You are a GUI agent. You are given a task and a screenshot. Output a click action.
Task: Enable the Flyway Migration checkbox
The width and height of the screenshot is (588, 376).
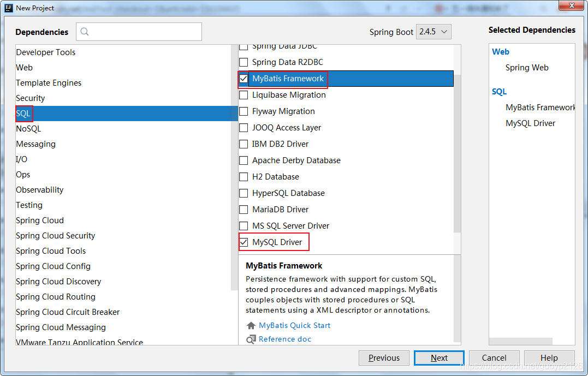pyautogui.click(x=243, y=111)
